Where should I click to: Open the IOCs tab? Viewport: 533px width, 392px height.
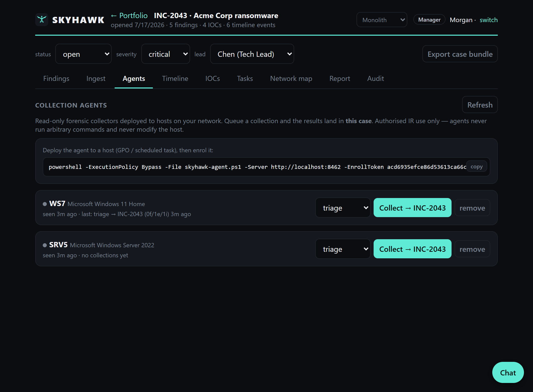(212, 79)
